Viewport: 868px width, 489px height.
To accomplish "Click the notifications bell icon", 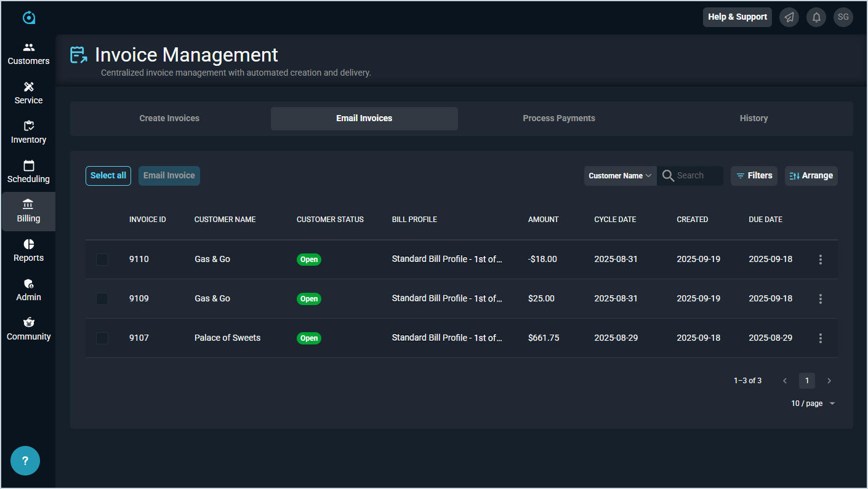I will click(x=816, y=17).
